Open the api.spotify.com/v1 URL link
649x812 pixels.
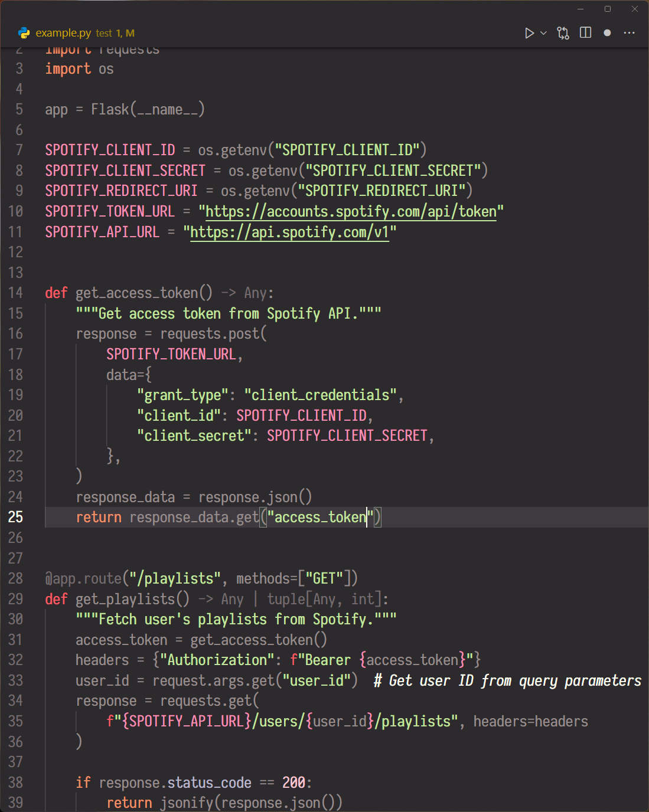coord(289,232)
